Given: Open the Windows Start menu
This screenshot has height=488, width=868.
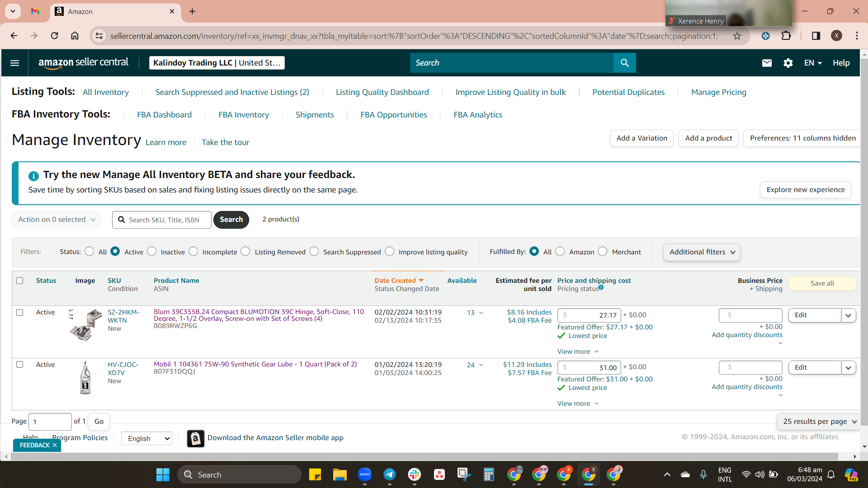Looking at the screenshot, I should [x=163, y=474].
